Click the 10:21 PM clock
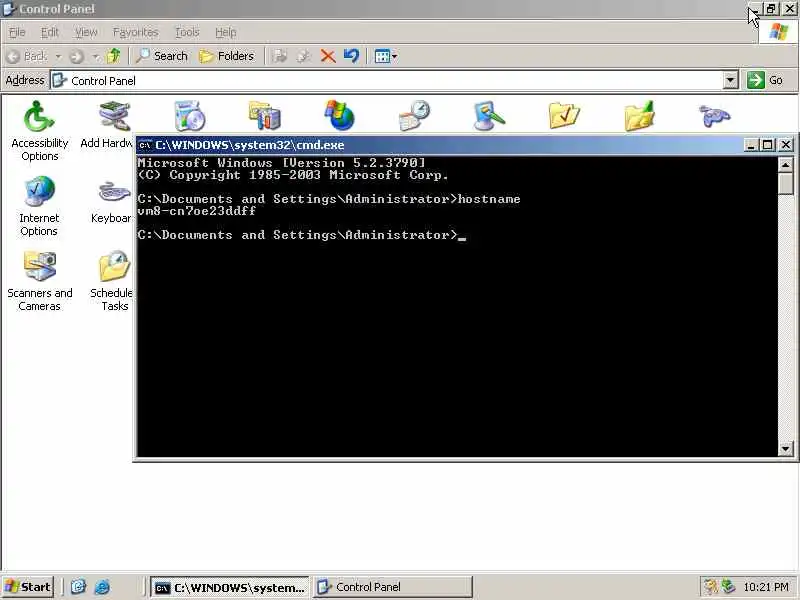This screenshot has height=600, width=800. (x=766, y=587)
